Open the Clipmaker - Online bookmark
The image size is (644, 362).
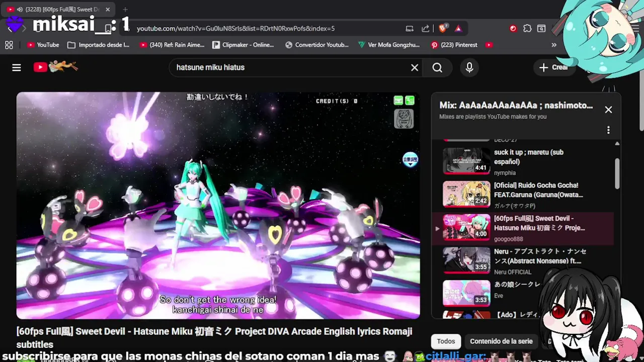coord(243,45)
